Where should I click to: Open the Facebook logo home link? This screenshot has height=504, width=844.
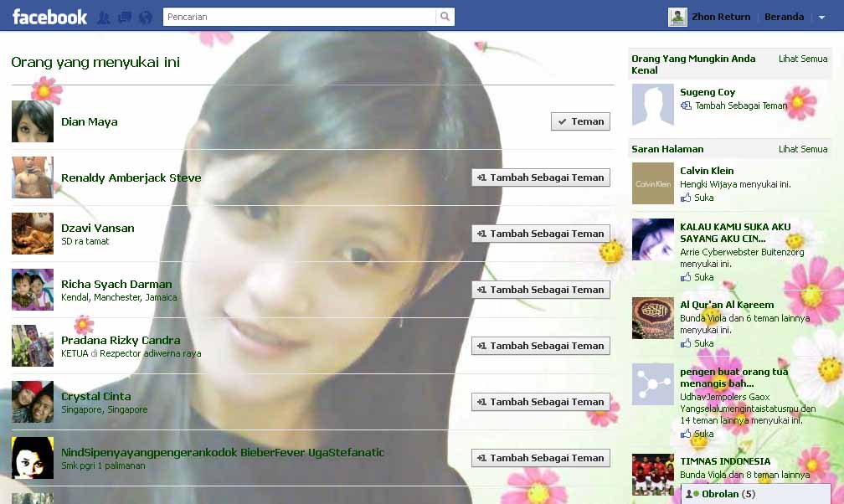coord(49,18)
